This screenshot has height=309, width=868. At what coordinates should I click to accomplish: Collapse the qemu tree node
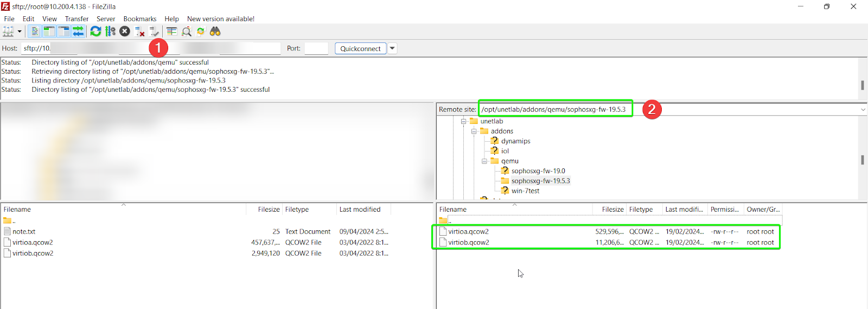[x=484, y=161]
